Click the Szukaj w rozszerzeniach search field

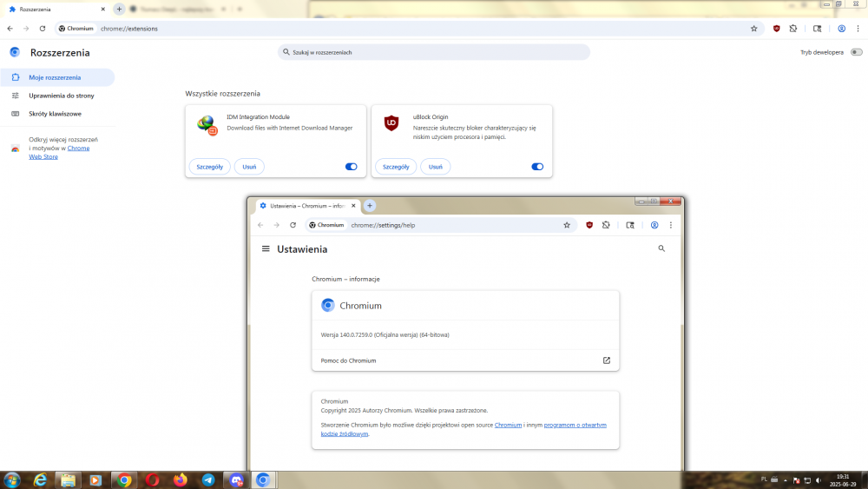tap(434, 53)
